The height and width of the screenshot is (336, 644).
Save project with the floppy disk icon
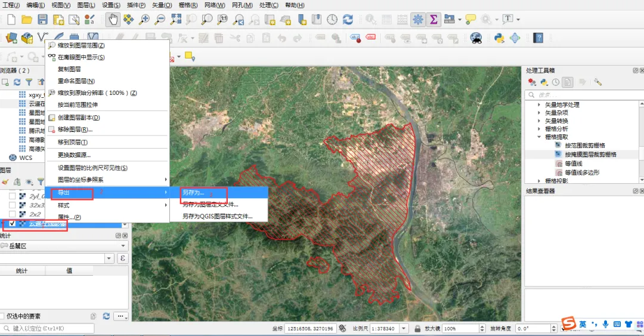42,19
